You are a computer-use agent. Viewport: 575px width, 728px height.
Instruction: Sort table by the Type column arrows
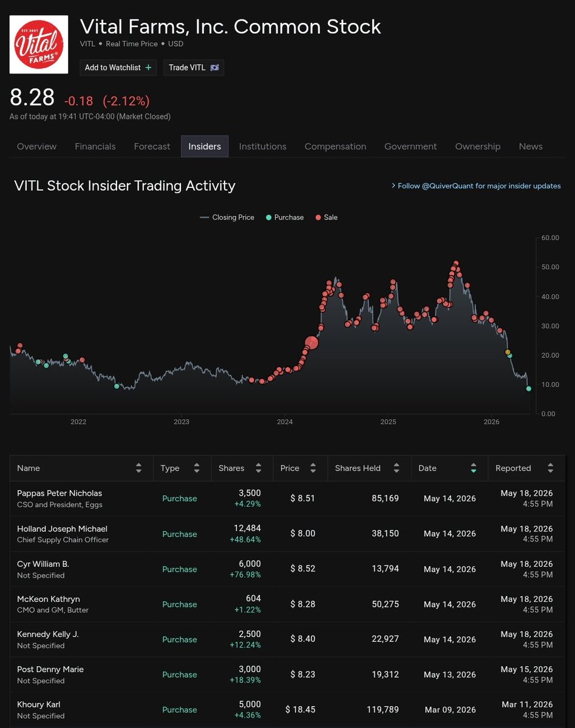click(197, 468)
